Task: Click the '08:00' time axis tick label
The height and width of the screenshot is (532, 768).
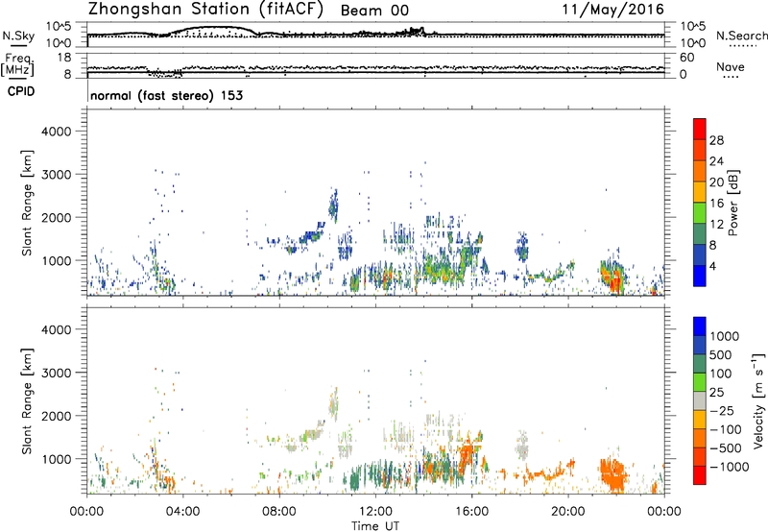Action: coord(278,512)
